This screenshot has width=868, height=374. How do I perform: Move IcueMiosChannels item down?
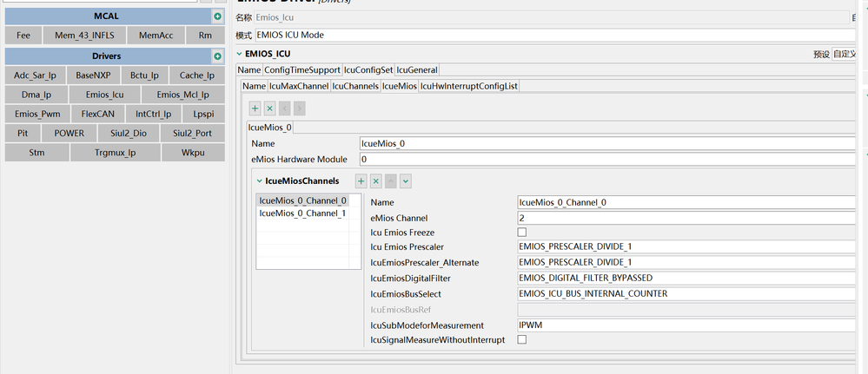pos(406,180)
